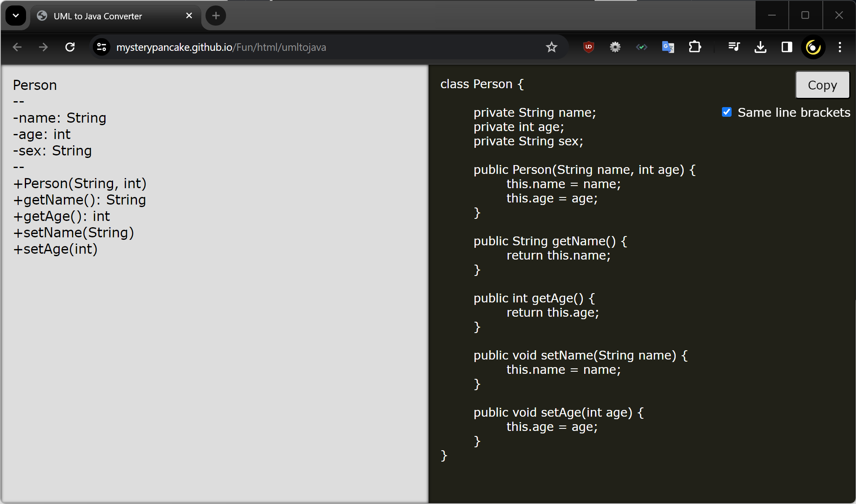
Task: Open the gear-shaped extension icon
Action: [x=615, y=47]
